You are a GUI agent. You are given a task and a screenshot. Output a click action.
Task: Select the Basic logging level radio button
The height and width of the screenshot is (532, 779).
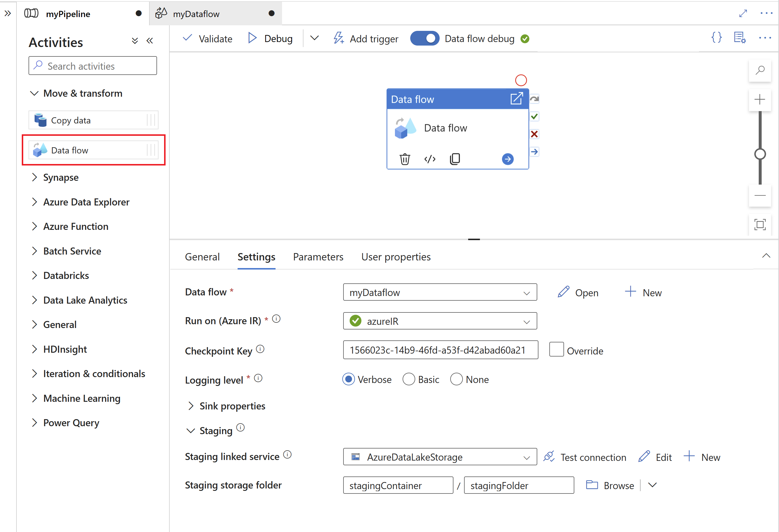tap(408, 379)
